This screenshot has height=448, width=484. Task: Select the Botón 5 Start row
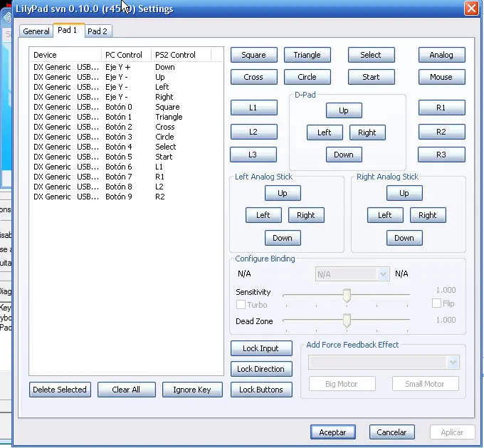click(x=126, y=157)
